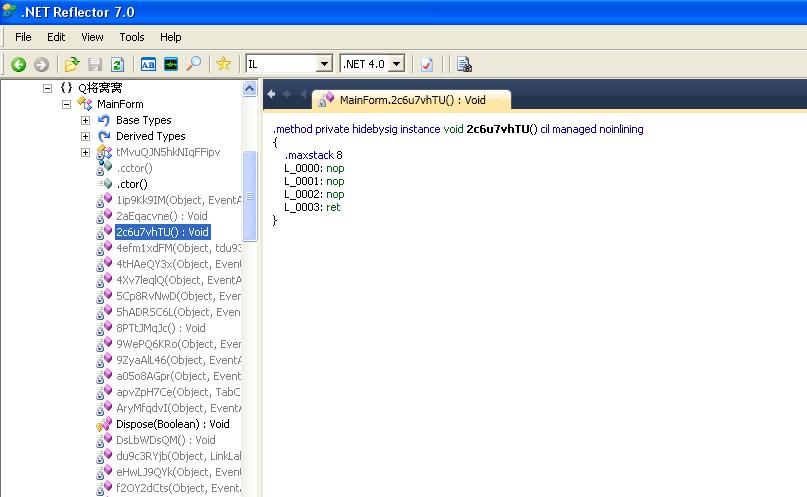
Task: Click the bold 2c6u7vhTU name in code
Action: click(x=498, y=129)
